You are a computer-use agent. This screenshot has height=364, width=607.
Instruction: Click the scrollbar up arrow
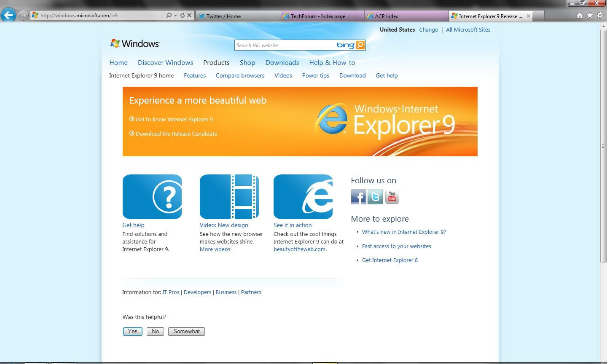[x=603, y=26]
